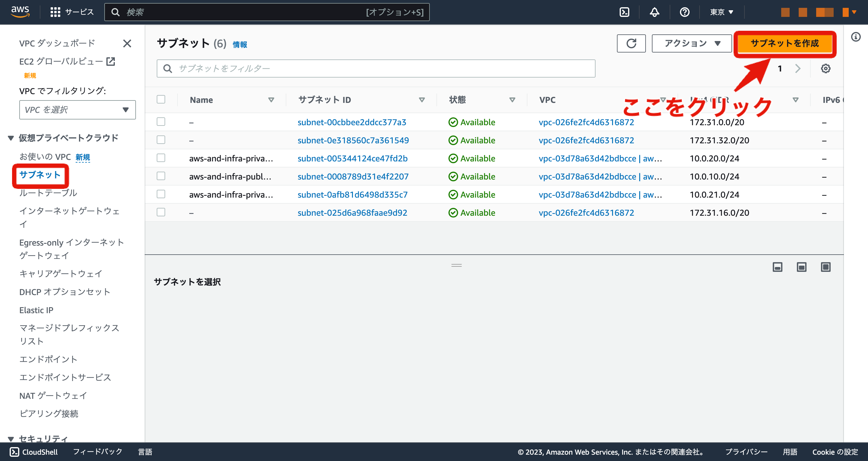
Task: Open the help question mark icon
Action: coord(684,12)
